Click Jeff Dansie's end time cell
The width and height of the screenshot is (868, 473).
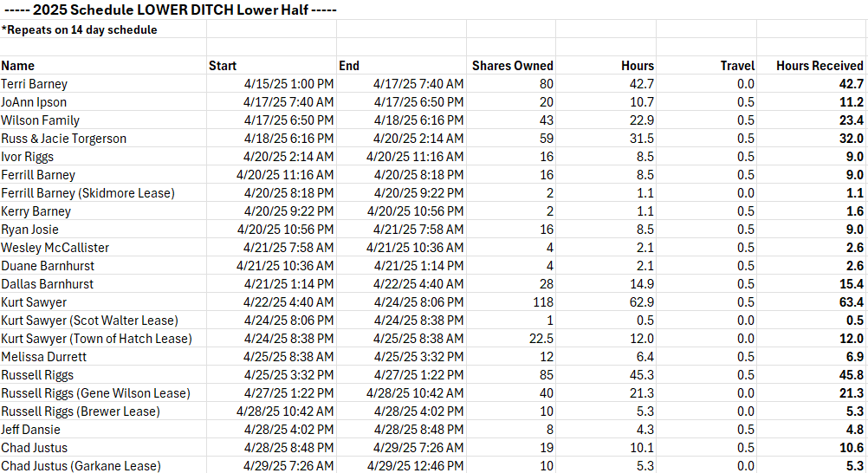(x=401, y=429)
